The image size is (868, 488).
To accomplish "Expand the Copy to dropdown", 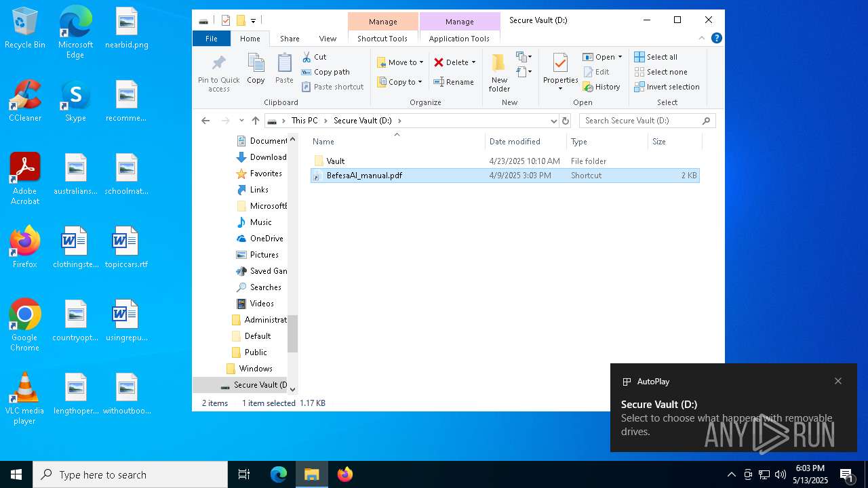I will pyautogui.click(x=420, y=82).
